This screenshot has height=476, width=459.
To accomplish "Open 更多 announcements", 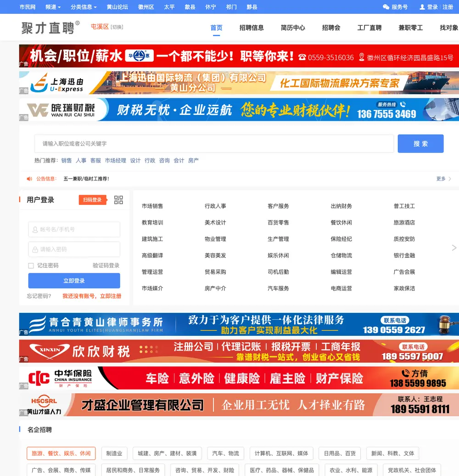I will point(443,179).
